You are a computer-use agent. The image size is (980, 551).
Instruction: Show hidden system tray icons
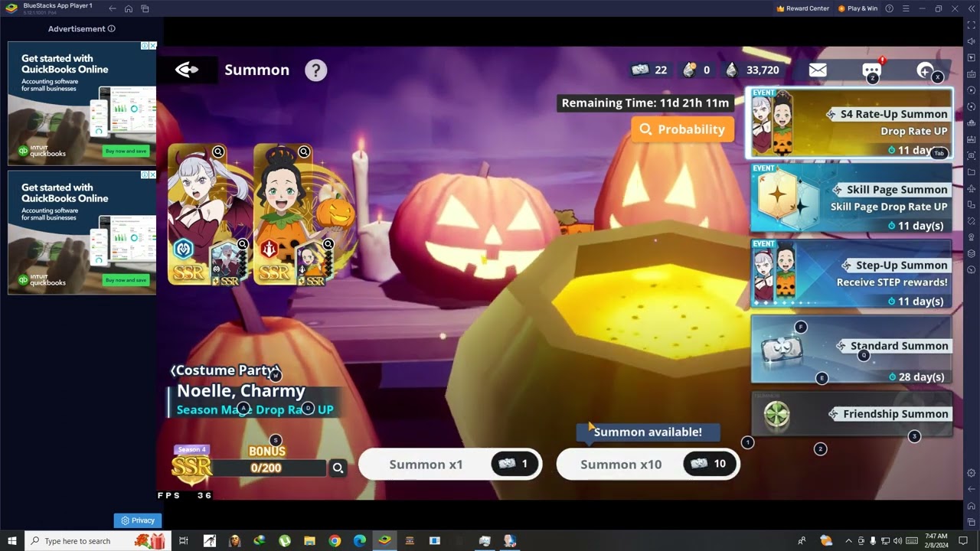point(848,541)
